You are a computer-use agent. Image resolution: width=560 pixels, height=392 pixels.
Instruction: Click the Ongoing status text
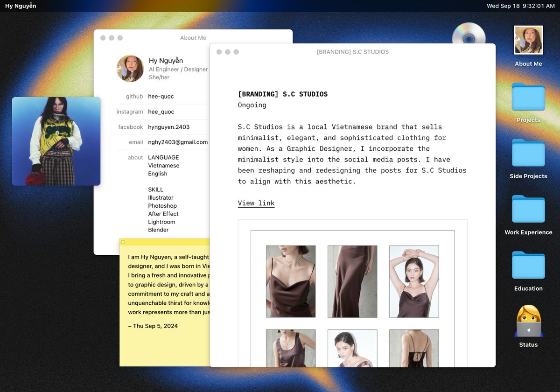(x=252, y=105)
